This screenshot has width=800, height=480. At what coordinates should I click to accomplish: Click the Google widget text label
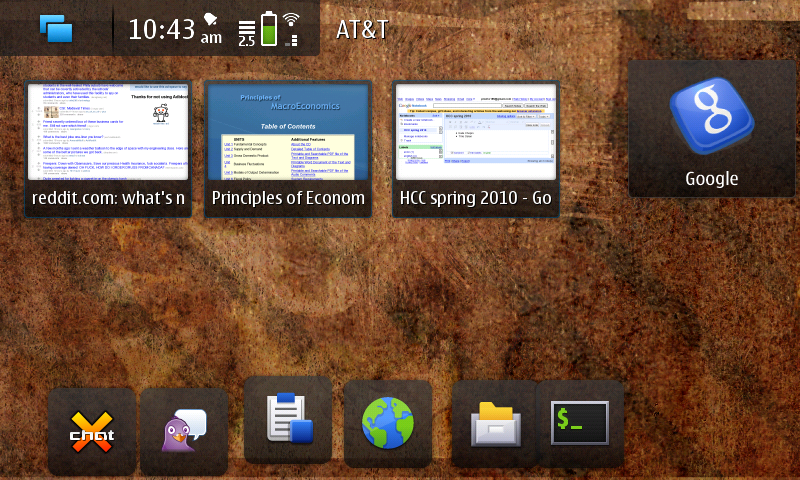point(711,179)
